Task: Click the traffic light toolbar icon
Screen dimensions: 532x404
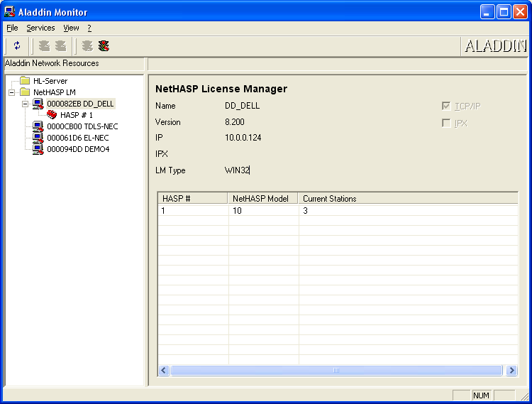Action: pyautogui.click(x=104, y=45)
